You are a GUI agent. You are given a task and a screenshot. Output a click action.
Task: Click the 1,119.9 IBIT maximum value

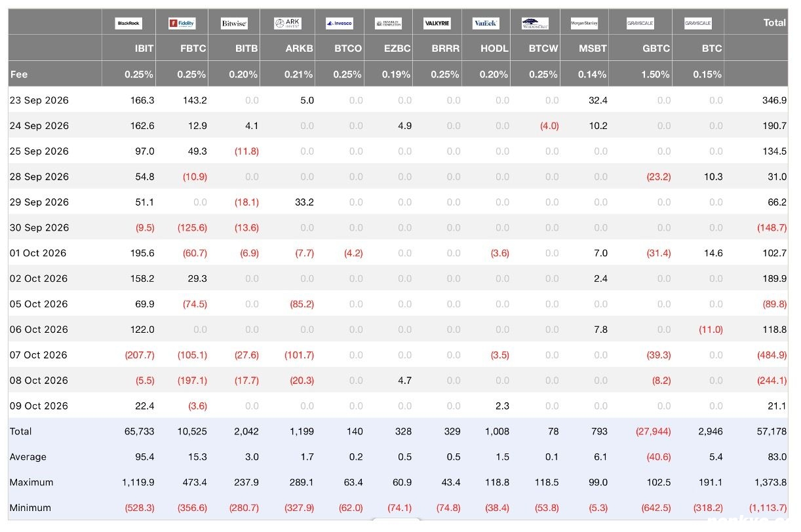click(x=138, y=483)
